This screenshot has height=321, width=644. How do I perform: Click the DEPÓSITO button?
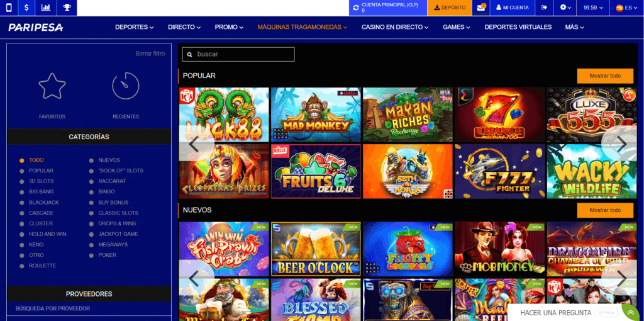(x=450, y=8)
